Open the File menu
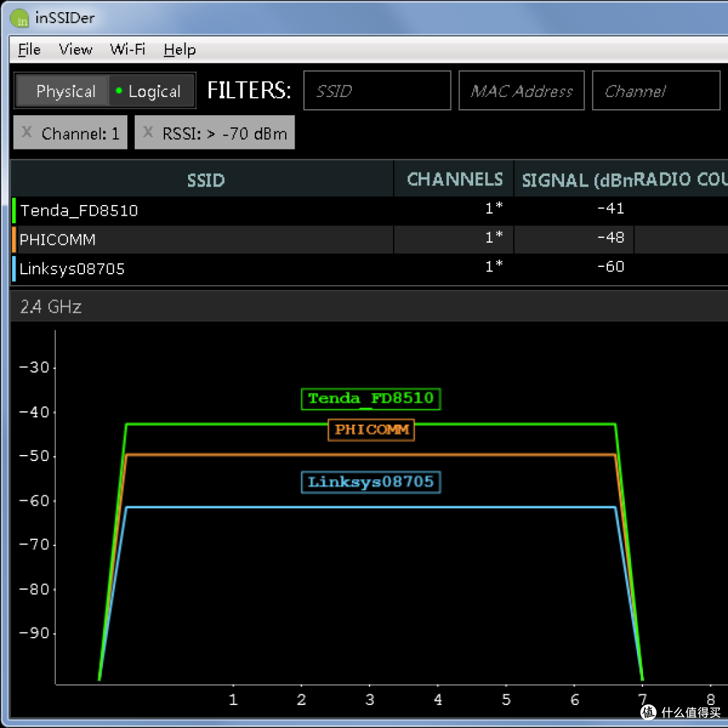The width and height of the screenshot is (728, 728). coord(29,49)
